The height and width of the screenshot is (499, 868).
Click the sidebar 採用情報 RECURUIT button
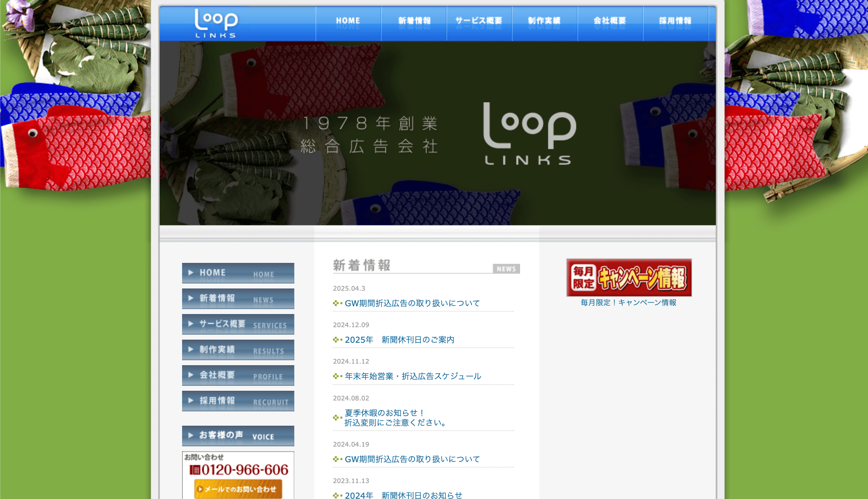238,401
